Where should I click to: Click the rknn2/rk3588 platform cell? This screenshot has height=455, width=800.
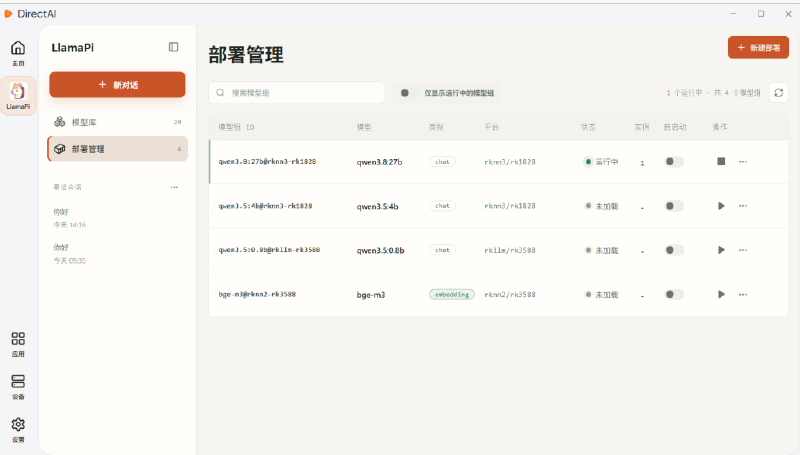[x=510, y=295]
